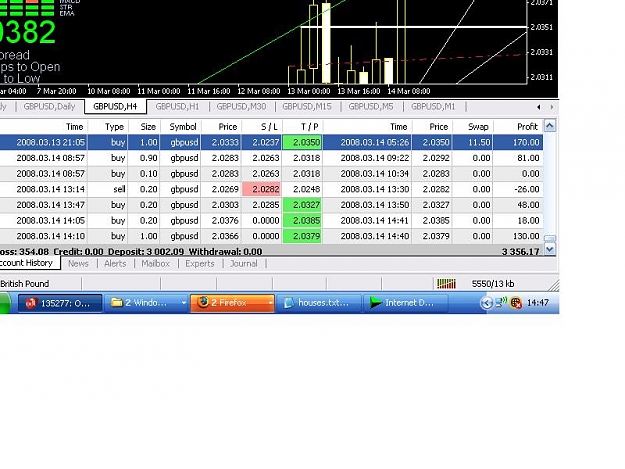Open the GBPUSD,M30 chart tab

pyautogui.click(x=241, y=107)
